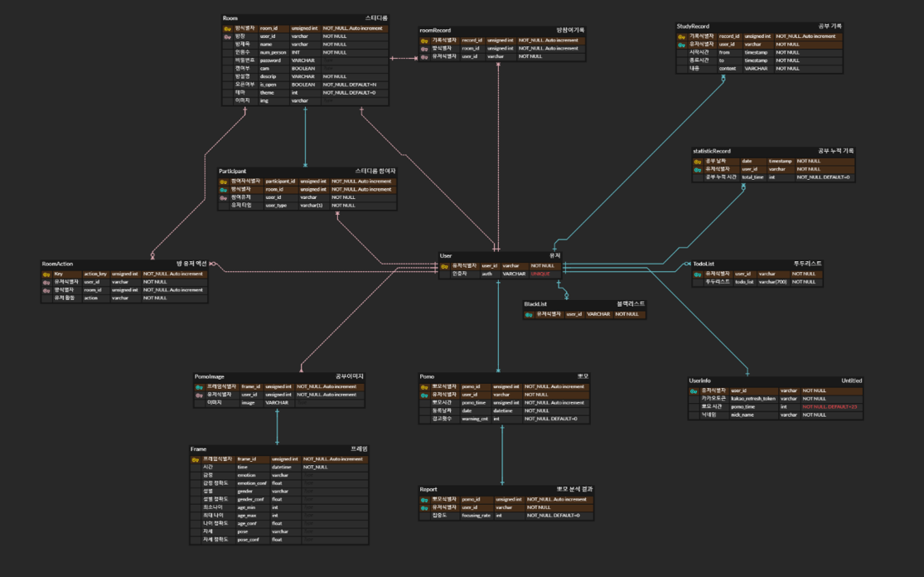This screenshot has width=924, height=577.
Task: Click the key icon beside user_id in Pomo table
Action: (424, 395)
